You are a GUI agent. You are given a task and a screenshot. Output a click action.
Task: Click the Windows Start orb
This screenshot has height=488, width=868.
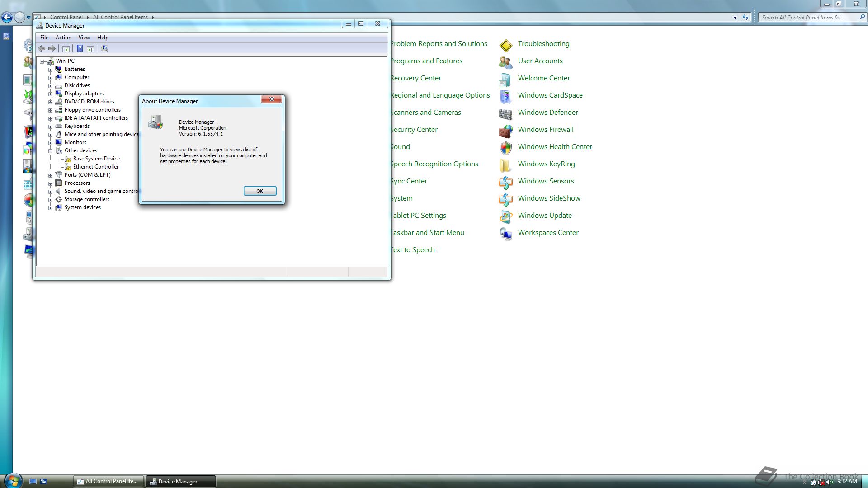pos(12,480)
